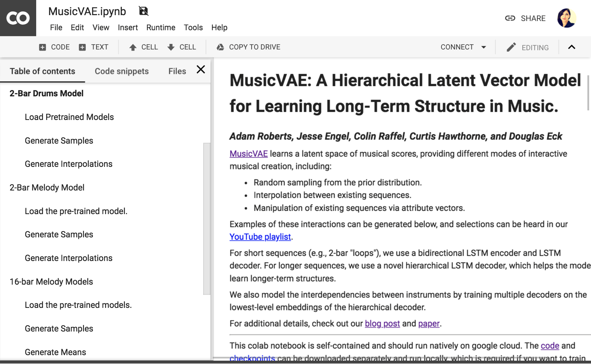Jump to 16-bar Melody Models section
The height and width of the screenshot is (364, 591).
[51, 282]
